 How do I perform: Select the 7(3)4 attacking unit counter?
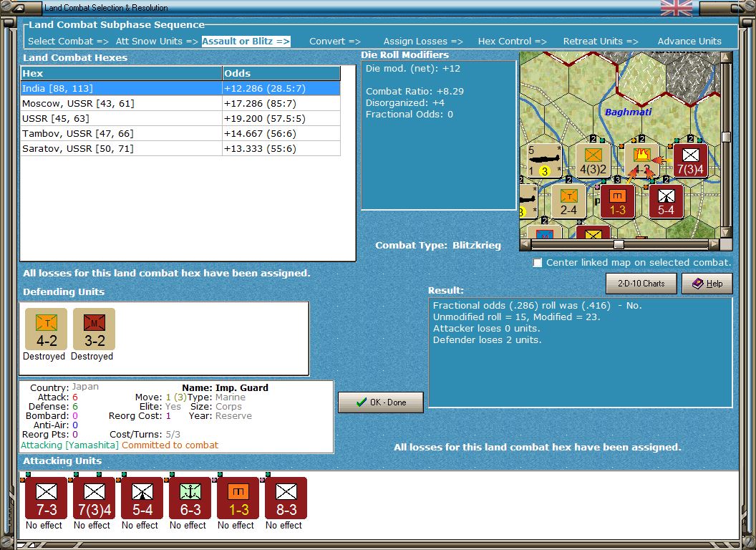(94, 498)
